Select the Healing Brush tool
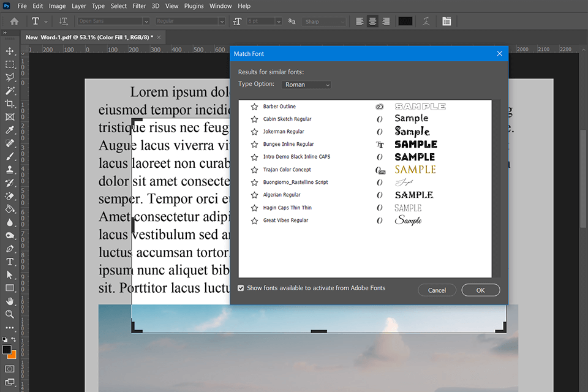 10,143
